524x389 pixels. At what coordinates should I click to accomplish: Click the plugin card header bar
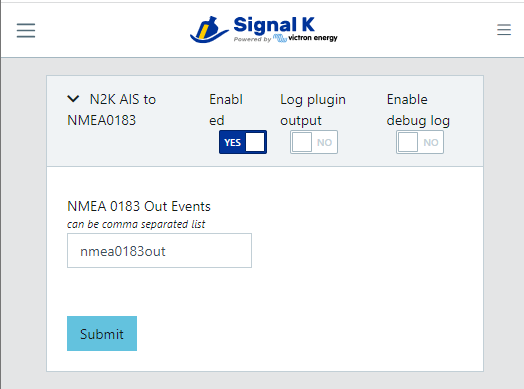(x=265, y=121)
